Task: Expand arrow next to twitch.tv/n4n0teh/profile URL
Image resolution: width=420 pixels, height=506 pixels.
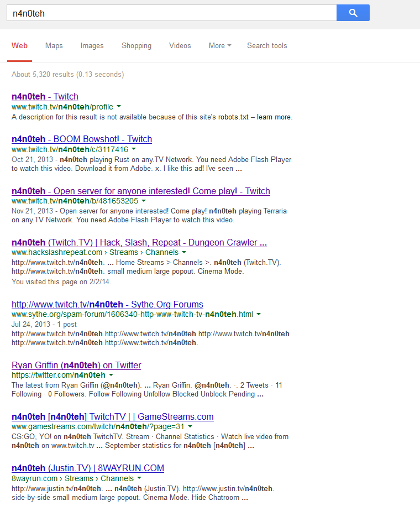Action: 119,106
